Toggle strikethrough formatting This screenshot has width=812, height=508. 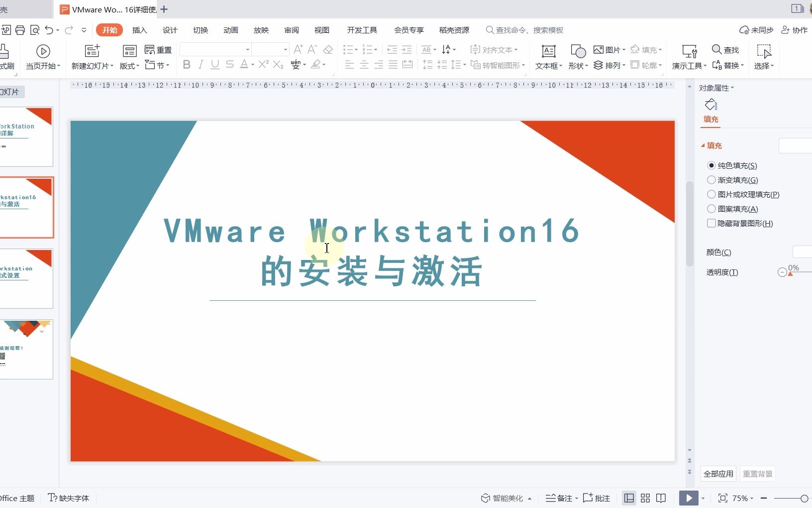(229, 65)
